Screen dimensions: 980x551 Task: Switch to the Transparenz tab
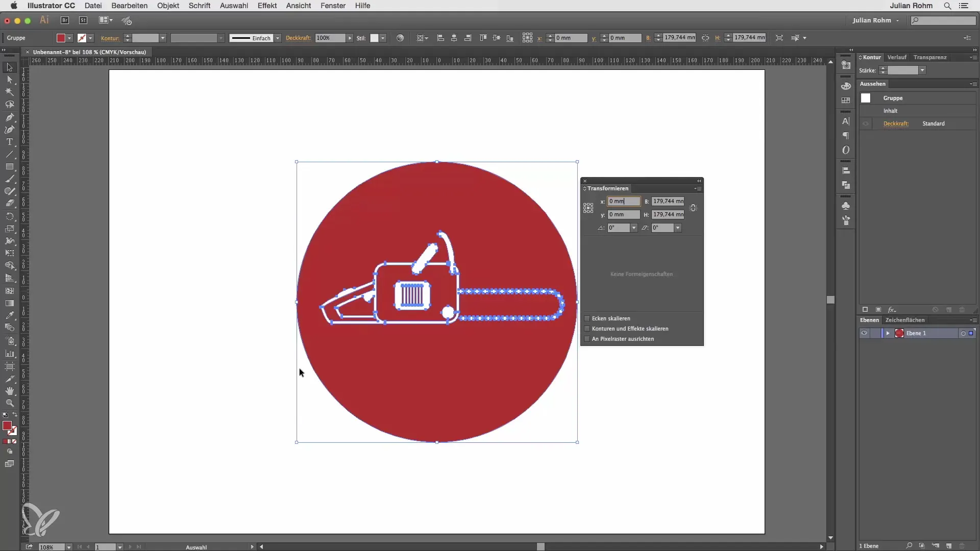pyautogui.click(x=930, y=57)
